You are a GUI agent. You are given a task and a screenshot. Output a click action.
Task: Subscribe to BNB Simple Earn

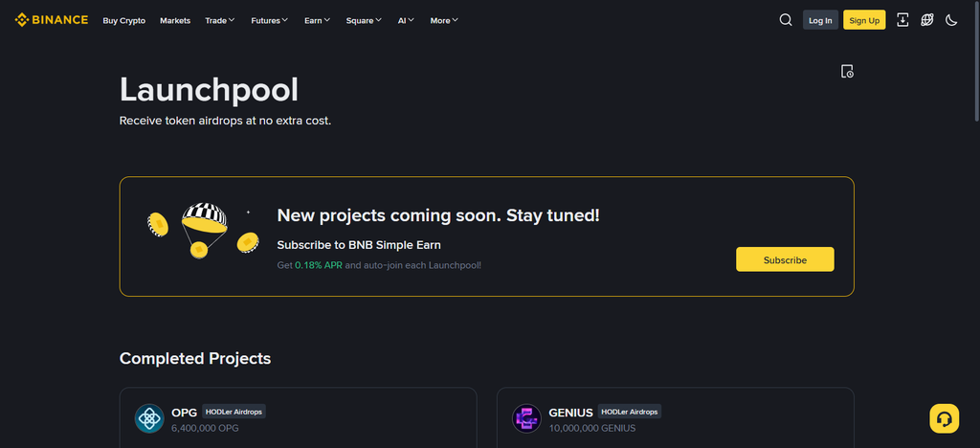[785, 259]
